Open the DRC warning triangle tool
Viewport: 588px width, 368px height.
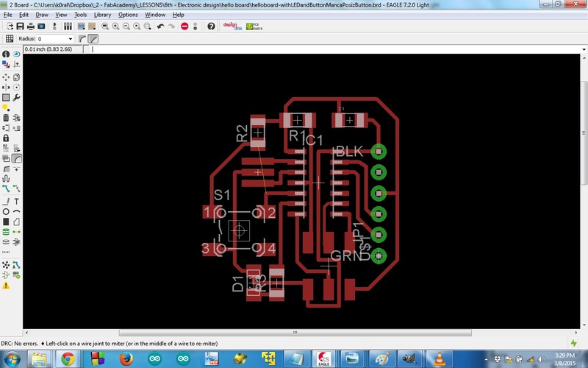[x=6, y=286]
